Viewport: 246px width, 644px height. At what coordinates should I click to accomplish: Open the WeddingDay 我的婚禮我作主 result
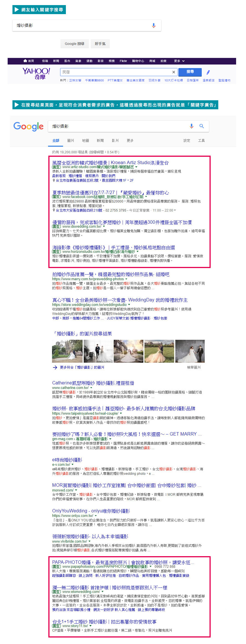(x=120, y=300)
